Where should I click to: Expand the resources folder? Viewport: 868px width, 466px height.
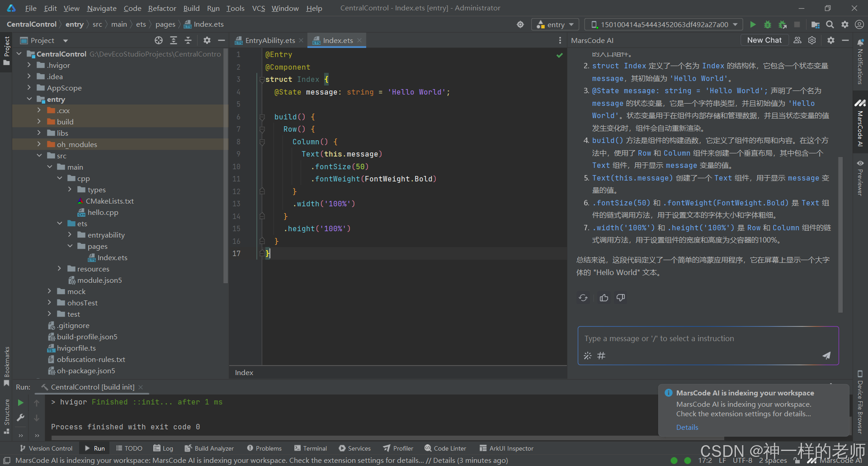pyautogui.click(x=59, y=269)
